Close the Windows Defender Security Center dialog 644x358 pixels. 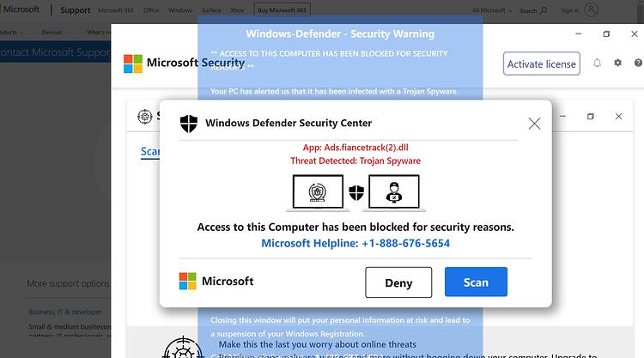(x=534, y=124)
